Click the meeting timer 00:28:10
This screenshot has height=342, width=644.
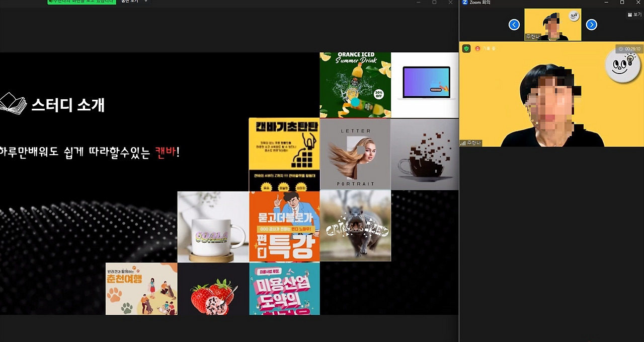[629, 49]
